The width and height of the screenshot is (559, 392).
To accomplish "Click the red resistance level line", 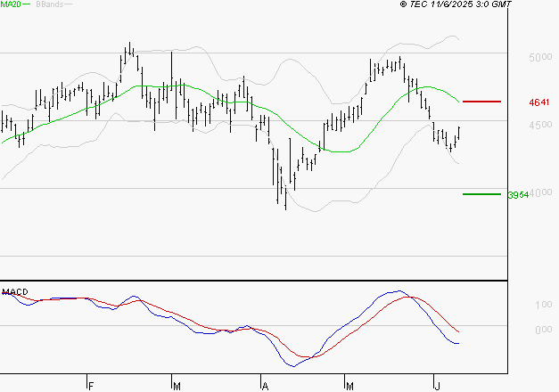I will coord(481,102).
